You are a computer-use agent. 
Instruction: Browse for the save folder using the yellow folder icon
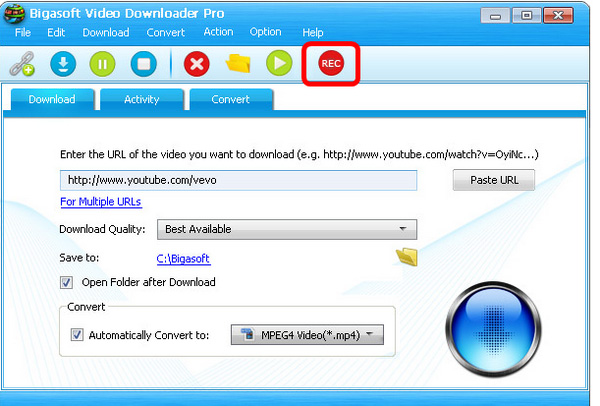(x=407, y=257)
